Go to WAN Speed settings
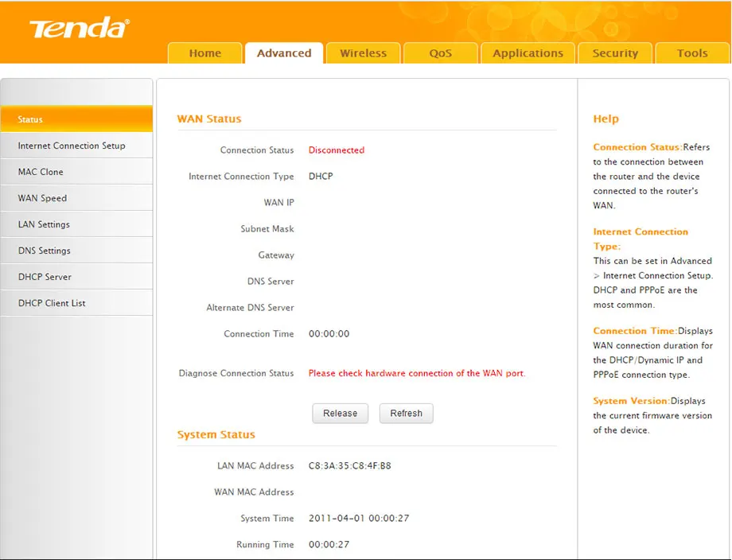 76,198
